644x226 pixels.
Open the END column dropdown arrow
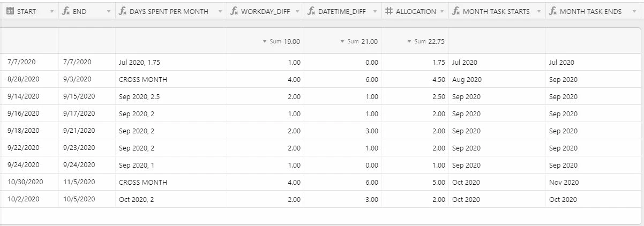[108, 12]
